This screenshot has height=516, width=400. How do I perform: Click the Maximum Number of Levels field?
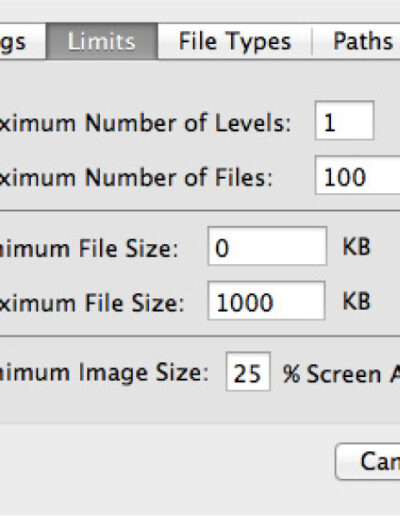344,121
